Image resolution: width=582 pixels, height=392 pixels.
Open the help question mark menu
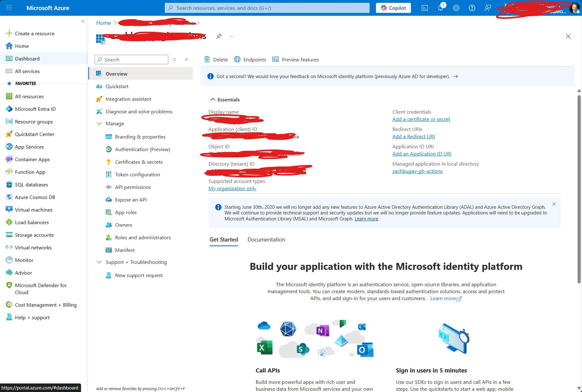472,8
